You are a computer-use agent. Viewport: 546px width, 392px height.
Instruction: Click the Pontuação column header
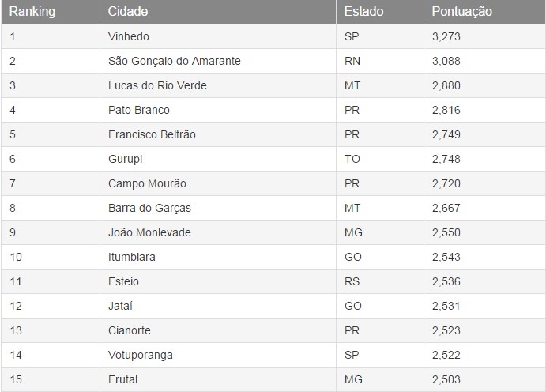tap(484, 12)
